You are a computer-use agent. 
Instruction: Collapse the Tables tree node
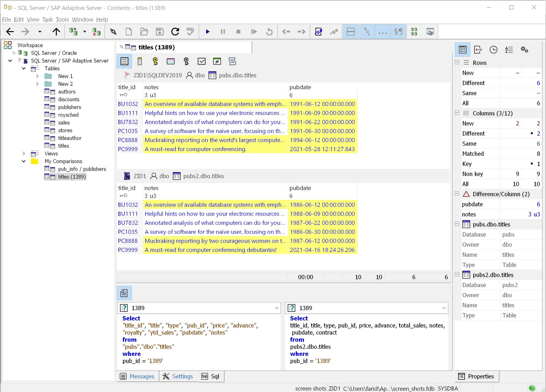pyautogui.click(x=24, y=68)
